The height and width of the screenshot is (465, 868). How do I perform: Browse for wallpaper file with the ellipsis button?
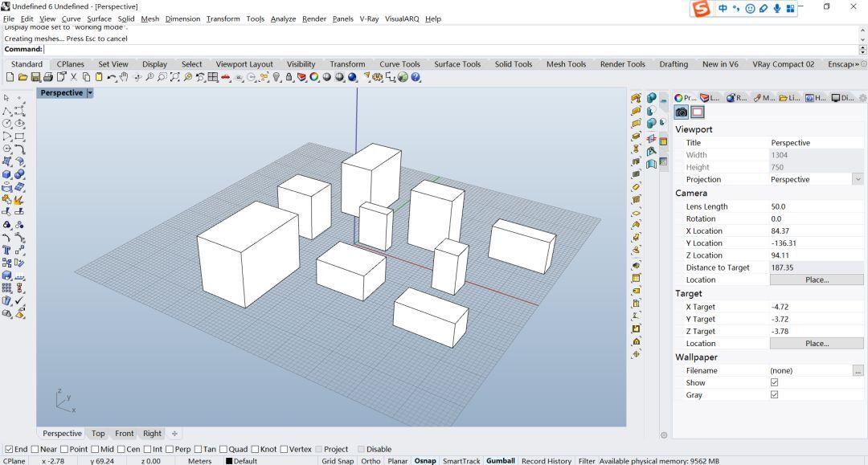tap(858, 370)
